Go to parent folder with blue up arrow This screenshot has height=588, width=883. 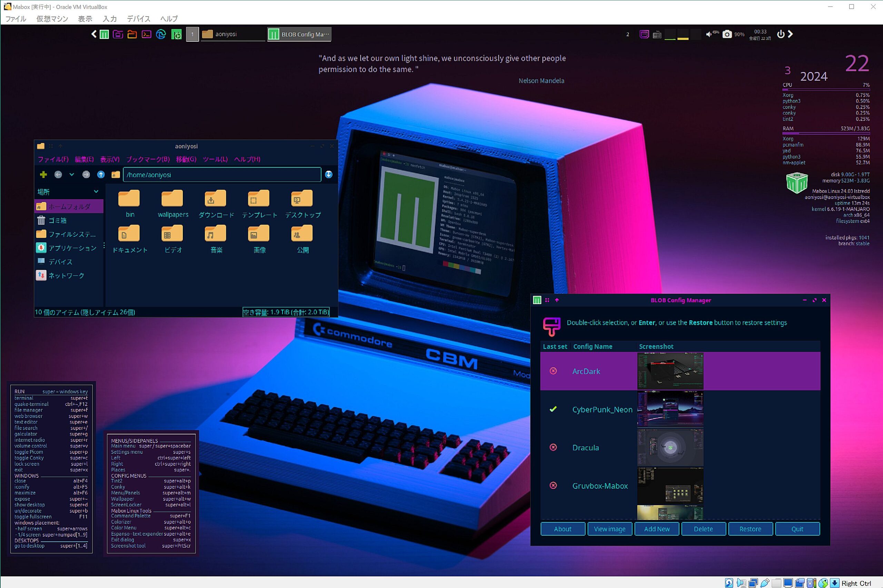[x=101, y=175]
